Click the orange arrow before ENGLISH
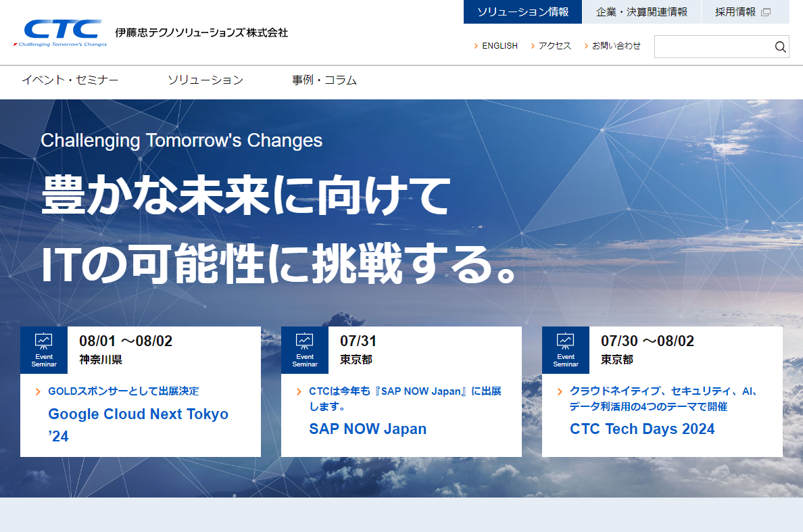 [477, 46]
